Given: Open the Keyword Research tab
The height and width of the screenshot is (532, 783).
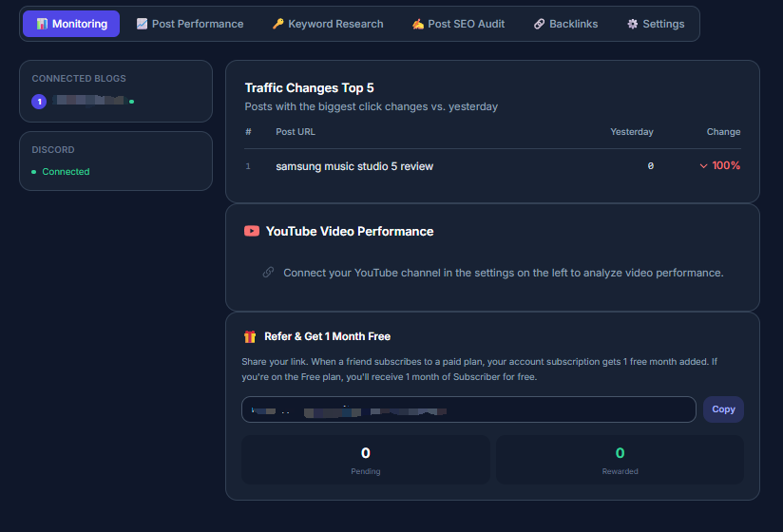Looking at the screenshot, I should click(x=328, y=24).
